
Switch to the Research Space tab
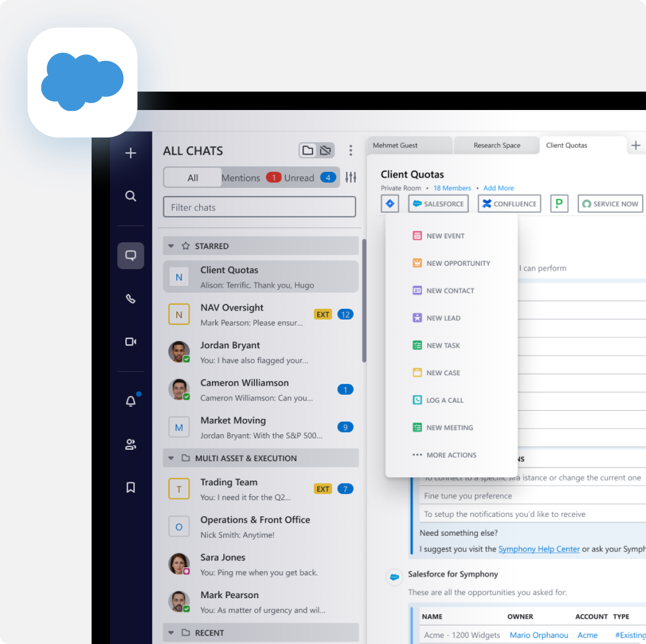pyautogui.click(x=497, y=146)
